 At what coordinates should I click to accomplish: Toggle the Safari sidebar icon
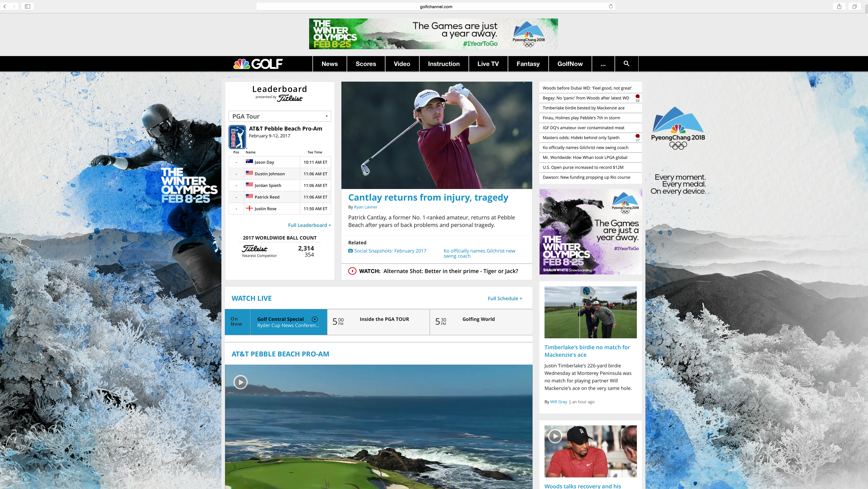click(x=28, y=6)
